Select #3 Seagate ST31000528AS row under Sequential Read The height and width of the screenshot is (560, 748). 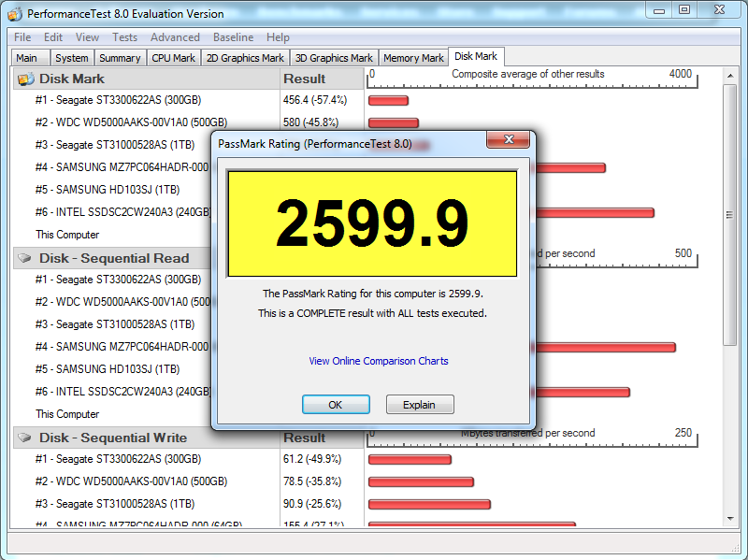tap(115, 324)
